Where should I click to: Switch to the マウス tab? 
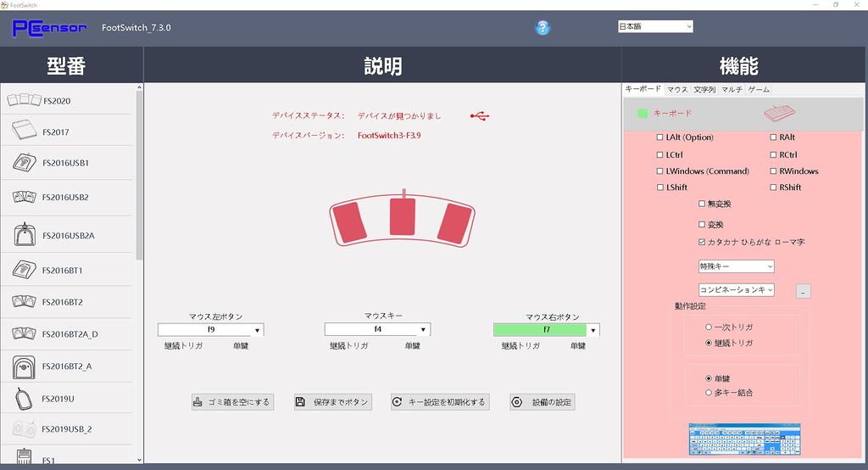tap(677, 89)
